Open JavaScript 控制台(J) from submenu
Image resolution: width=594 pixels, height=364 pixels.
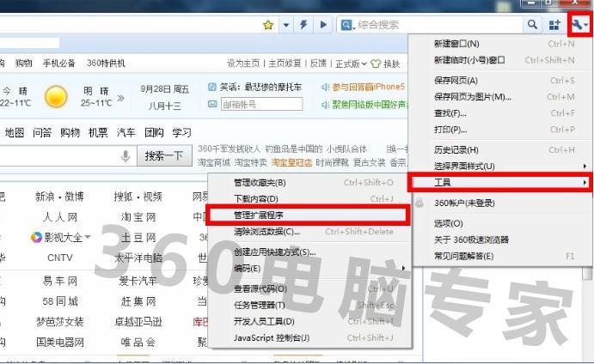click(x=309, y=337)
